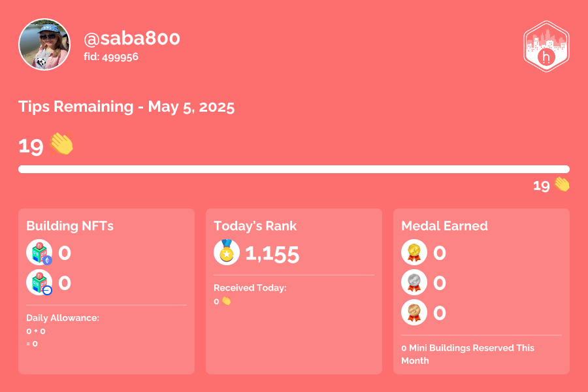Click the gold medal ribbon icon
Viewport: 588px width, 392px height.
[414, 252]
